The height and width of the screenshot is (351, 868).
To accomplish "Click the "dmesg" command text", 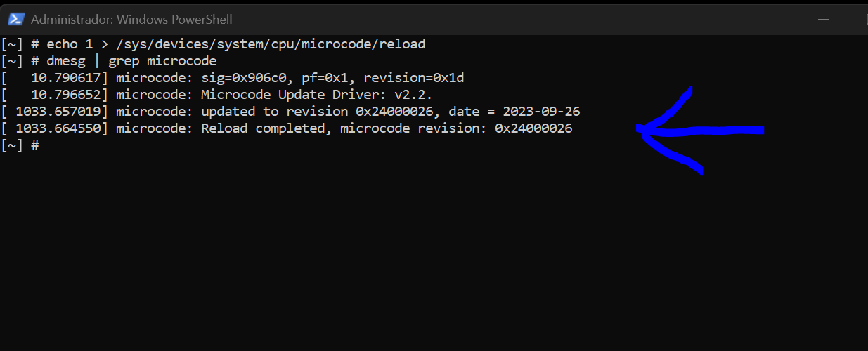I will click(x=65, y=61).
